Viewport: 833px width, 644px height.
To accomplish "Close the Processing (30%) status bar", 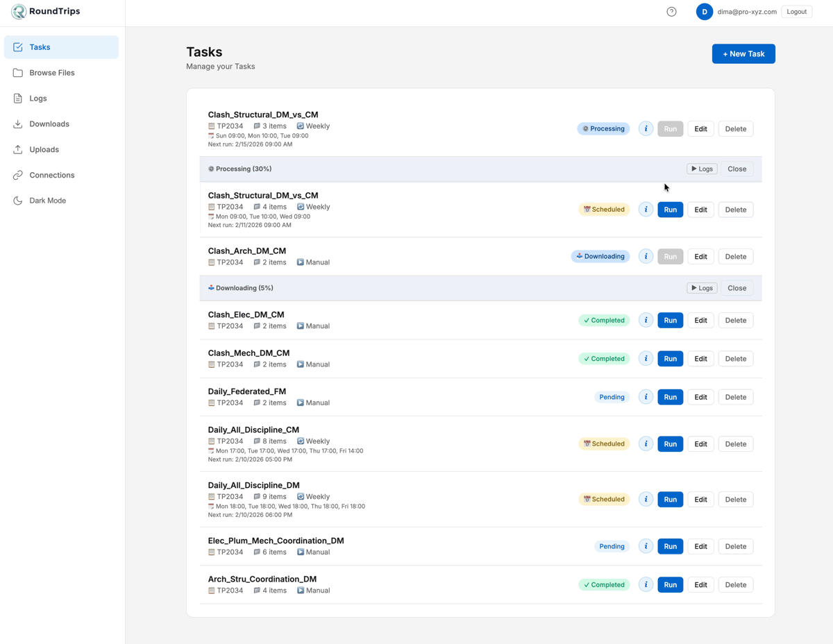I will pyautogui.click(x=737, y=169).
